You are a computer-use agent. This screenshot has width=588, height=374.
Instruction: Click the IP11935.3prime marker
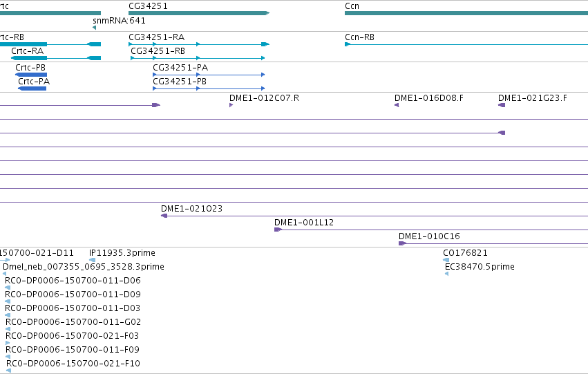tap(93, 260)
